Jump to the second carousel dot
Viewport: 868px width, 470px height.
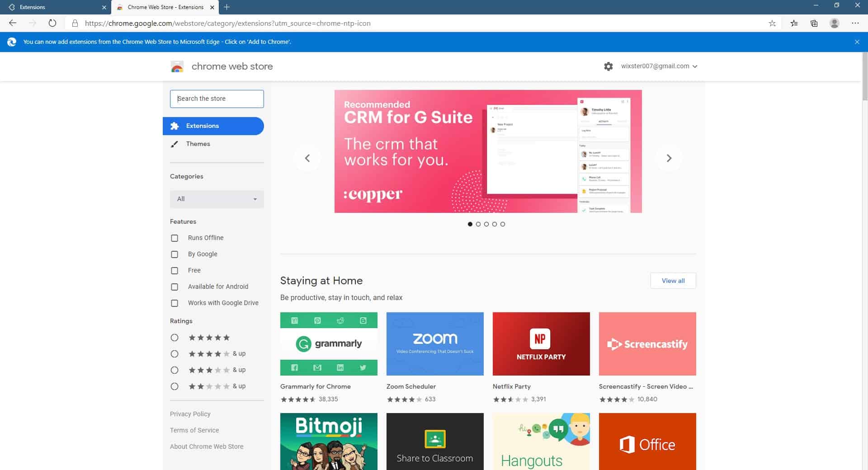[x=478, y=224]
